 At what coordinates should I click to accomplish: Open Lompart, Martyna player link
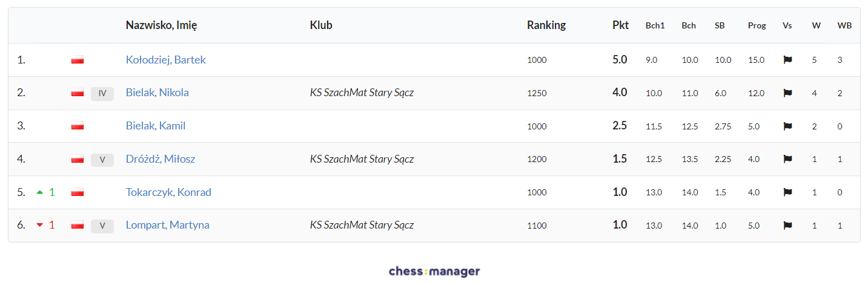pyautogui.click(x=167, y=225)
